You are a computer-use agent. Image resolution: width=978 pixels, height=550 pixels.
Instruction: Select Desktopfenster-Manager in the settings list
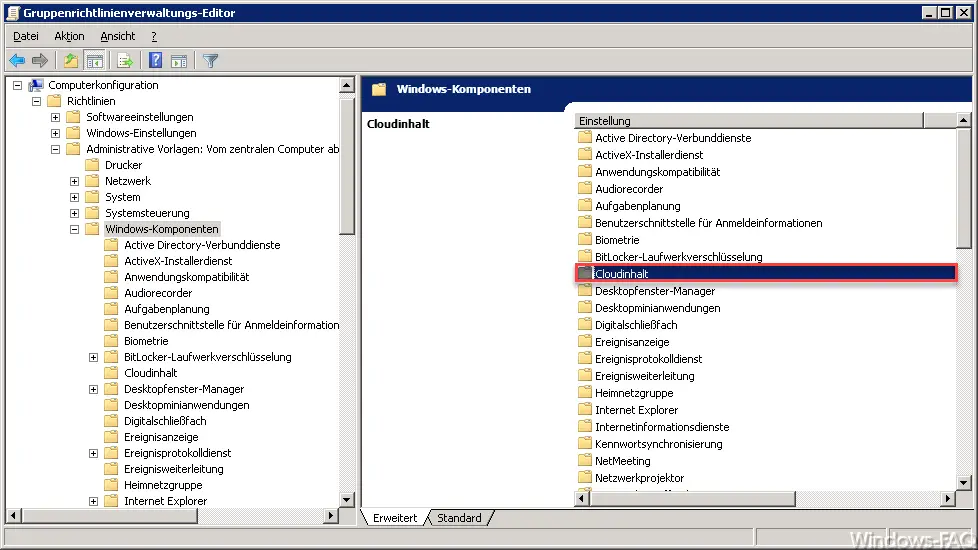[x=655, y=291]
